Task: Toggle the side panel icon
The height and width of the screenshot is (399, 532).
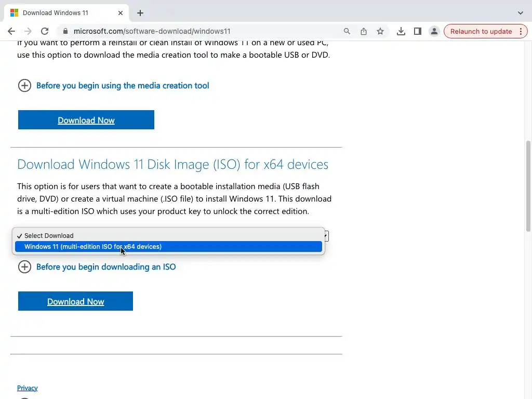Action: point(418,31)
